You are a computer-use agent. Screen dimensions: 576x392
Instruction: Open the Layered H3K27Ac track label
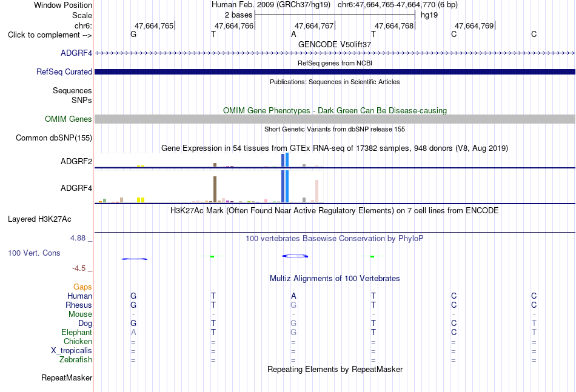pos(39,219)
